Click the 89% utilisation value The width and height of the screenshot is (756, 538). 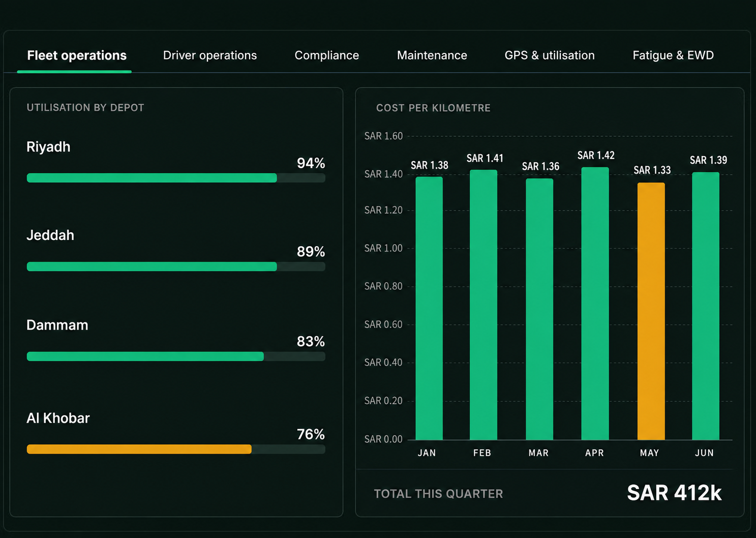[311, 252]
